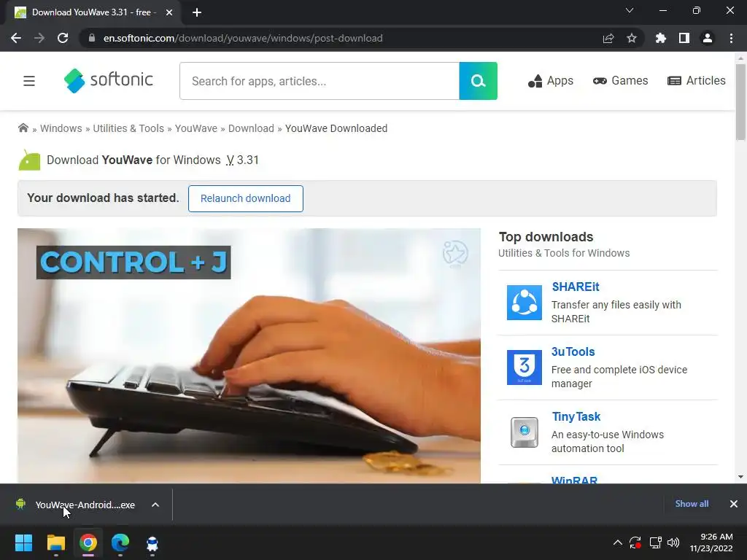Open the Download breadcrumb link
This screenshot has height=560, width=747.
click(251, 128)
